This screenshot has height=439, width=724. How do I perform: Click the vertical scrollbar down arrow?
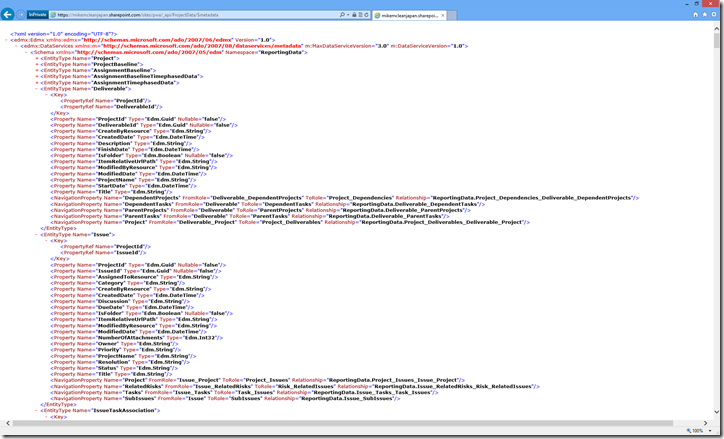[717, 414]
